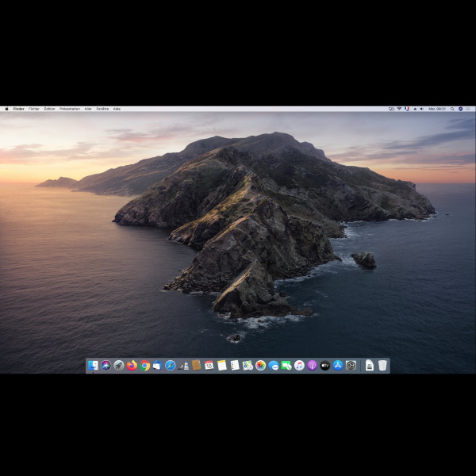Image resolution: width=476 pixels, height=476 pixels.
Task: Click the eject icon in menu bar
Action: (415, 109)
